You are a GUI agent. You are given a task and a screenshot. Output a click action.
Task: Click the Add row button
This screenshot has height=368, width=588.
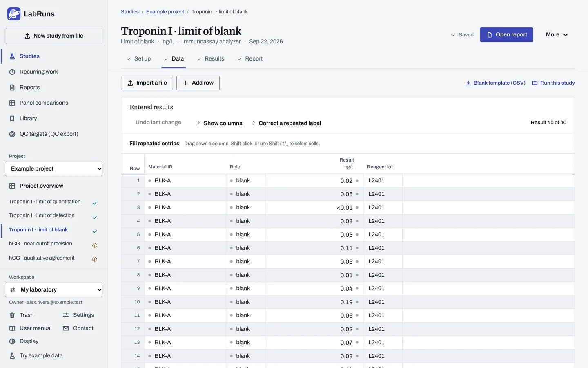coord(198,83)
